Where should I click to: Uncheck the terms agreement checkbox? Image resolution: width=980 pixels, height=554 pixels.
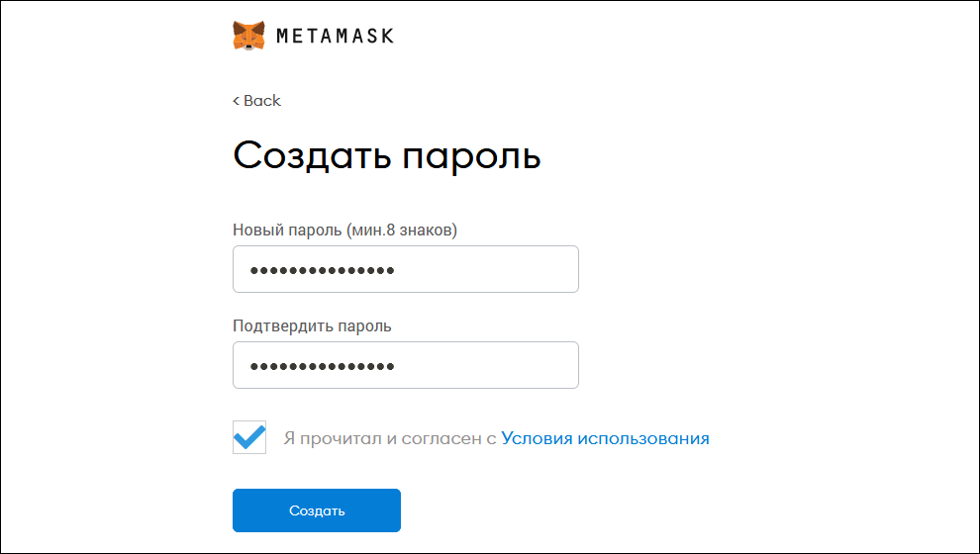click(x=249, y=437)
